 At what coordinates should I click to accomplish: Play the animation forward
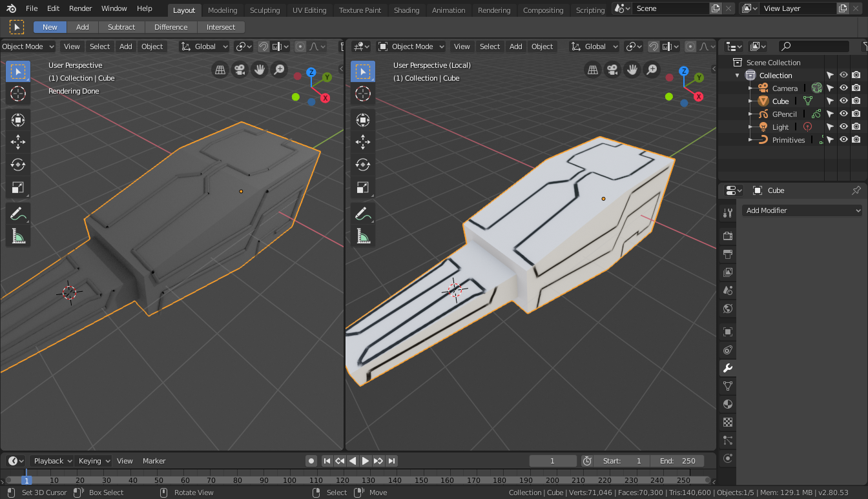(366, 461)
